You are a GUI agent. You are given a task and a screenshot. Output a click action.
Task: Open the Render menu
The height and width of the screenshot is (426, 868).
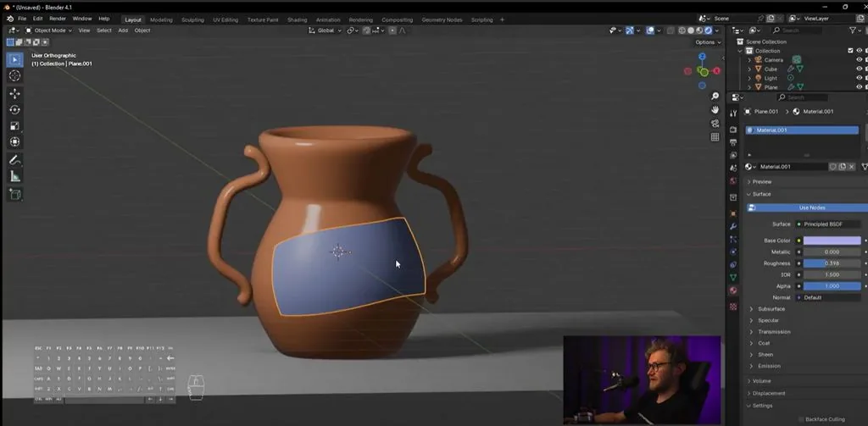(x=58, y=19)
